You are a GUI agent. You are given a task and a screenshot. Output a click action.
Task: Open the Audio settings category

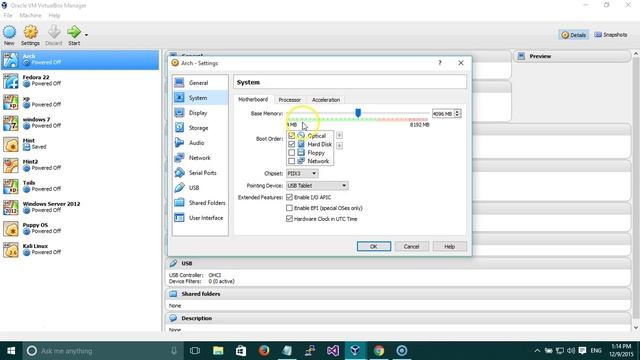200,143
